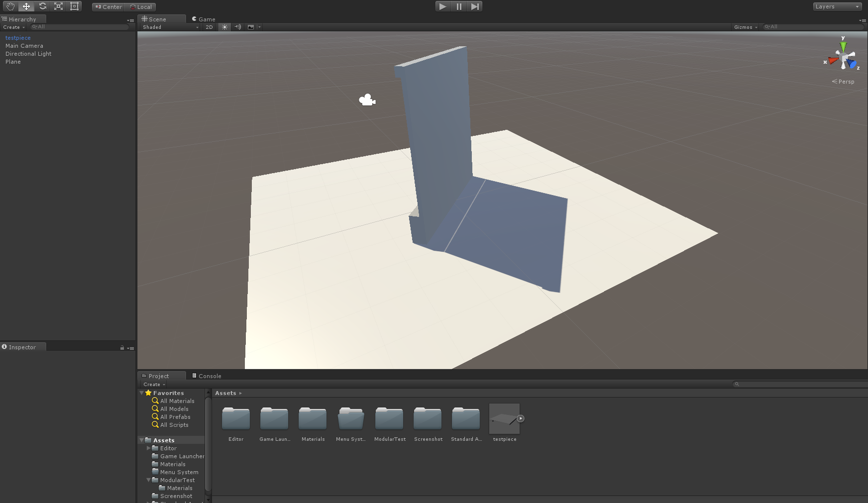Open the Hierarchy panel options menu
The width and height of the screenshot is (868, 503).
pyautogui.click(x=130, y=20)
